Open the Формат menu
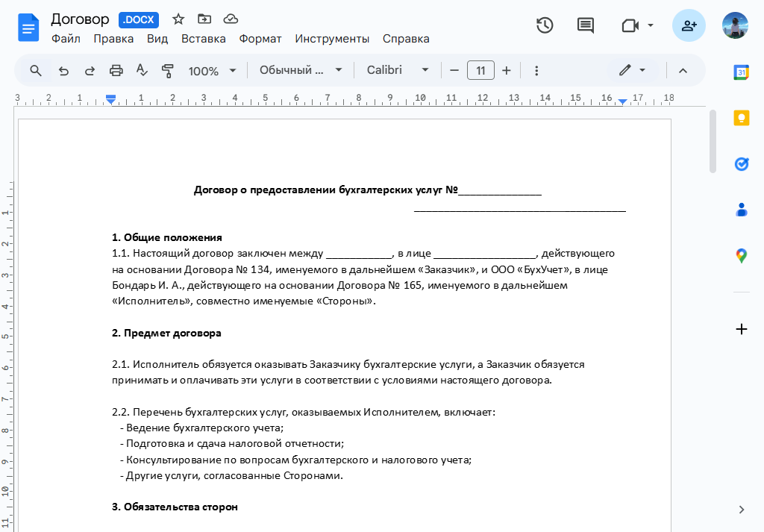The image size is (764, 532). tap(260, 39)
